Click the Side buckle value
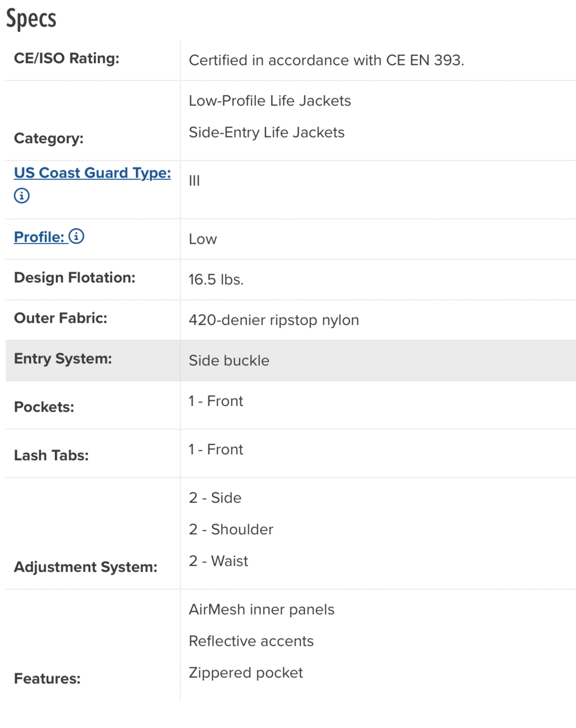The height and width of the screenshot is (728, 576). [229, 361]
